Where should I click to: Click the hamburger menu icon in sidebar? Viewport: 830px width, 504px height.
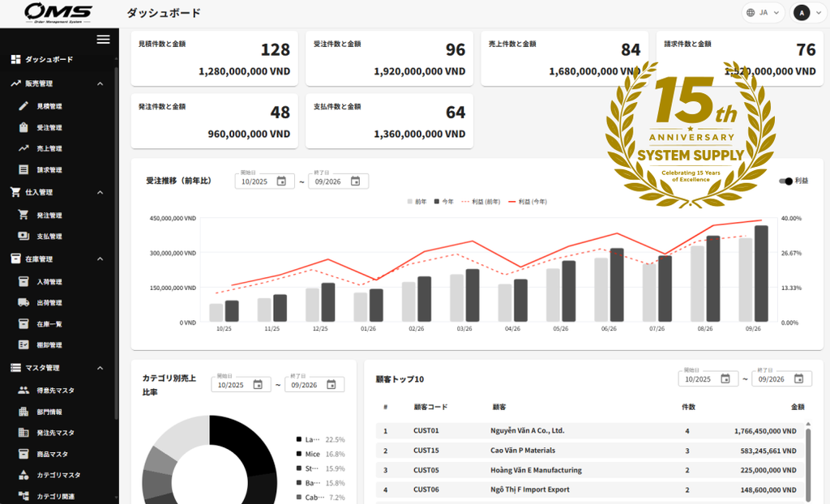point(103,40)
